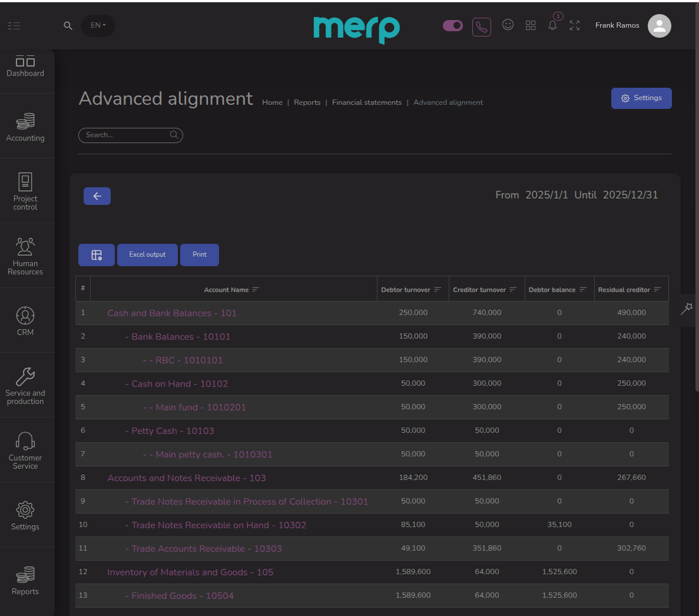This screenshot has width=699, height=616.
Task: Open the CRM sidebar module
Action: 25,321
